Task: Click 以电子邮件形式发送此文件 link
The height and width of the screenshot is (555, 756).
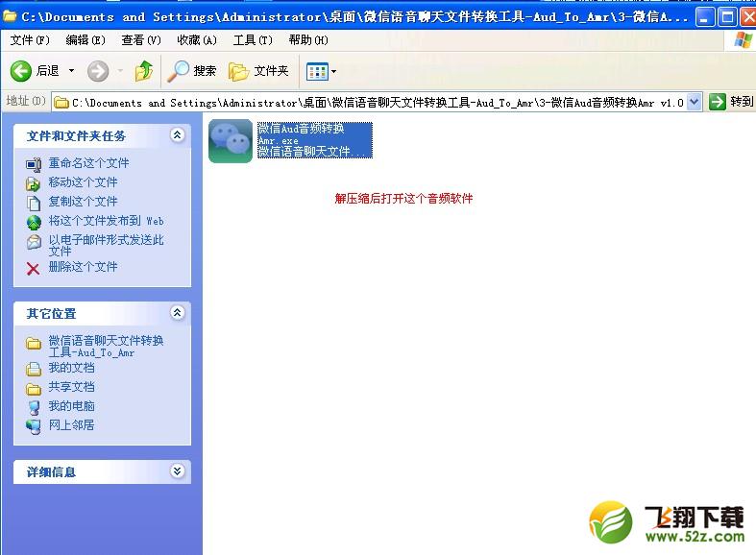Action: pyautogui.click(x=106, y=245)
